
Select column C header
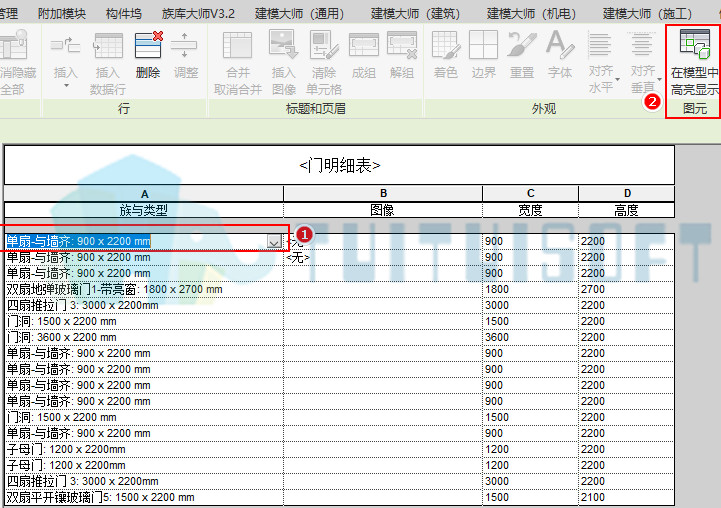531,194
